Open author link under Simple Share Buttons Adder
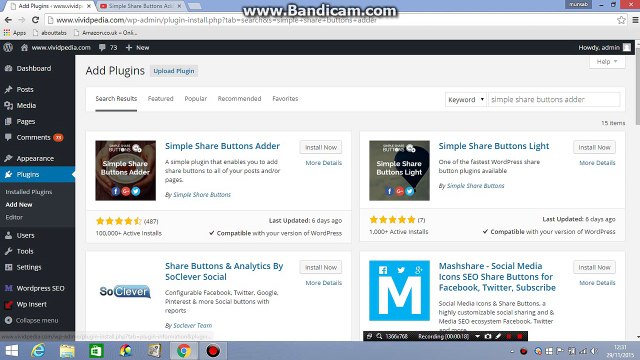This screenshot has width=640, height=360. coord(202,195)
